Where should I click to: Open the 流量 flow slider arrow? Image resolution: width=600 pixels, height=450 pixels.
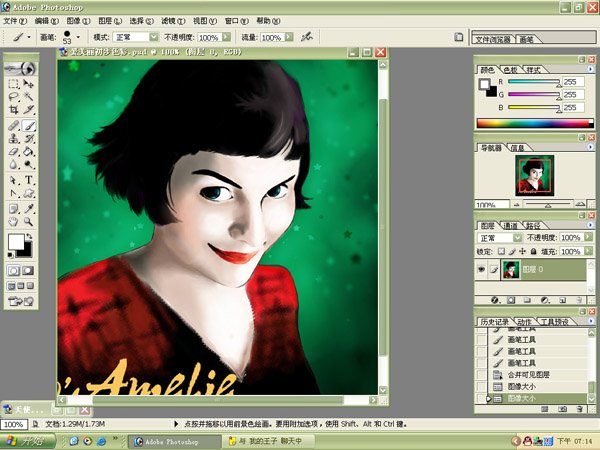coord(289,37)
